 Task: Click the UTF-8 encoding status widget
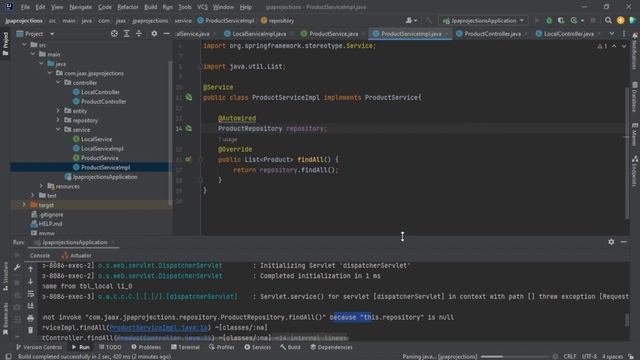(x=589, y=356)
